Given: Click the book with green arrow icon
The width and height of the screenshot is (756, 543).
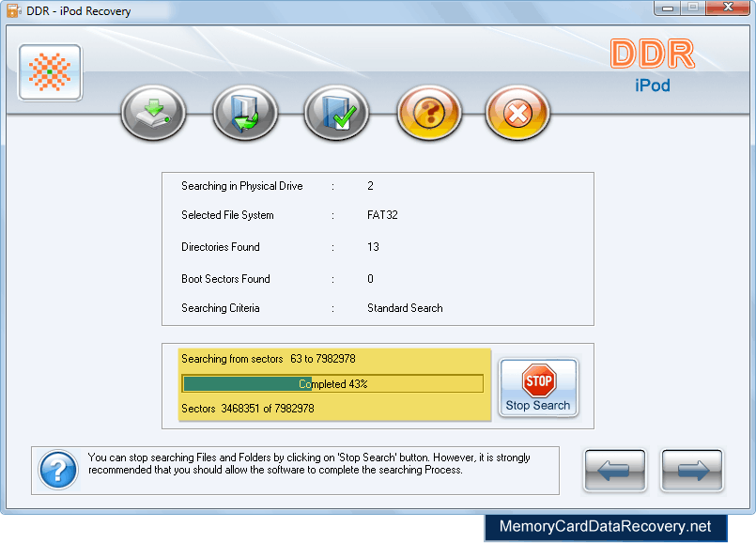Looking at the screenshot, I should pos(245,113).
